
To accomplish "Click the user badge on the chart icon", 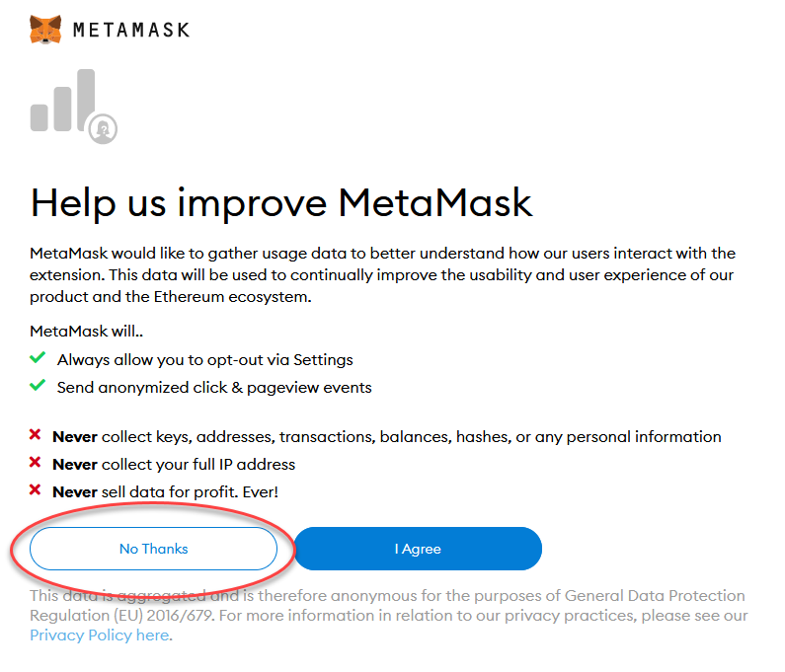I will point(103,129).
